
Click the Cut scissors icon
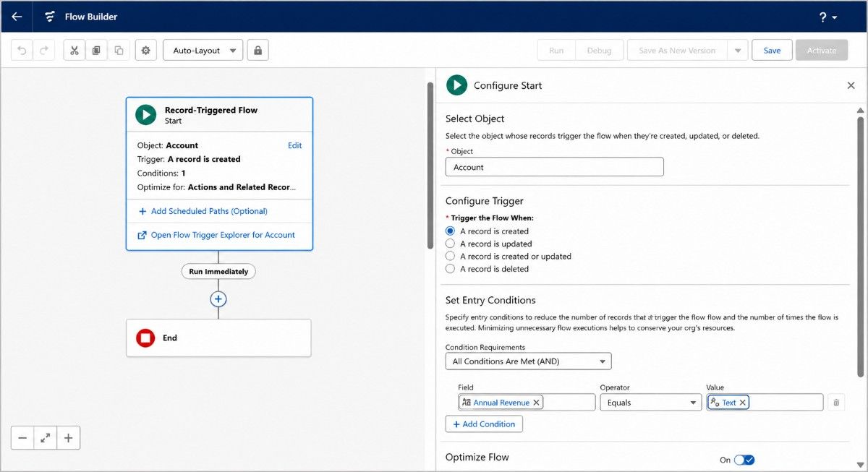[x=75, y=51]
